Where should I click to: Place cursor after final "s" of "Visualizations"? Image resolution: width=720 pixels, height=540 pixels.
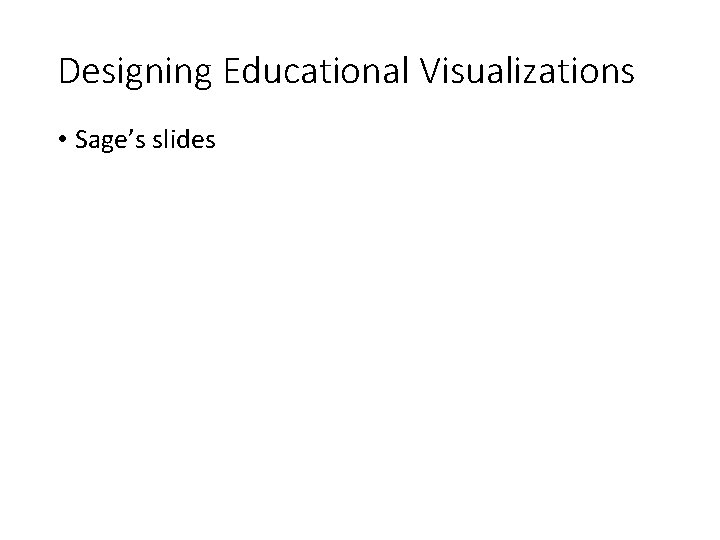coord(635,72)
